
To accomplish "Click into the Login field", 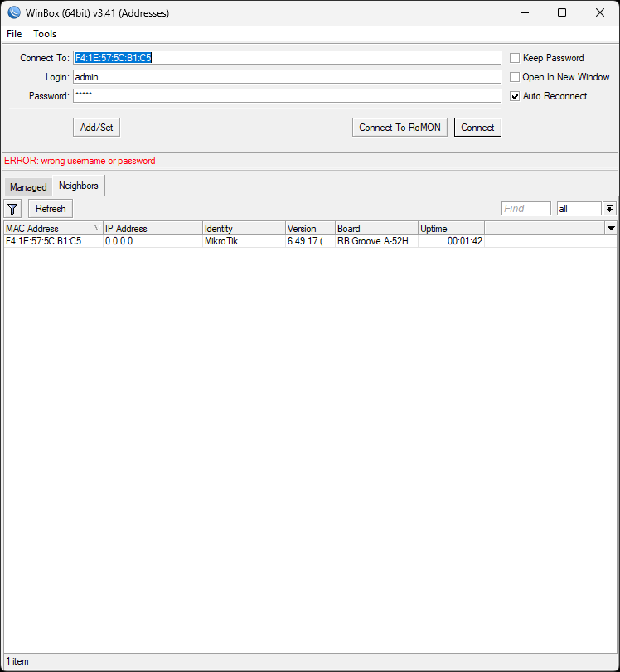I will coord(287,77).
